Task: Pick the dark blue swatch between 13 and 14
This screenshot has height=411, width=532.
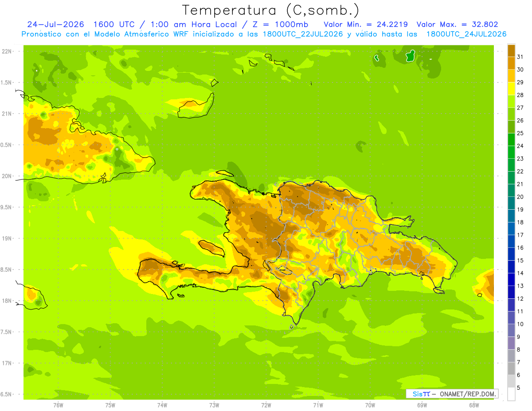Action: pyautogui.click(x=511, y=279)
